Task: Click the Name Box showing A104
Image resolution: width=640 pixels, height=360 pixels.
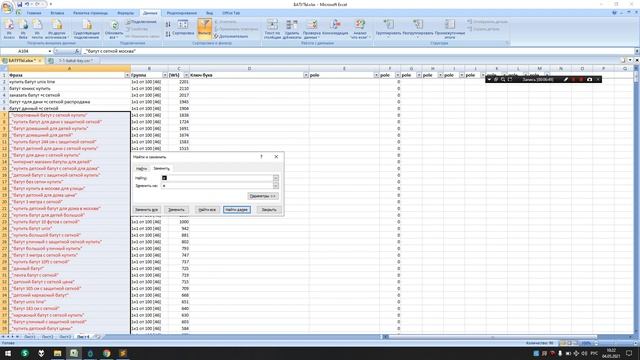Action: 24,51
